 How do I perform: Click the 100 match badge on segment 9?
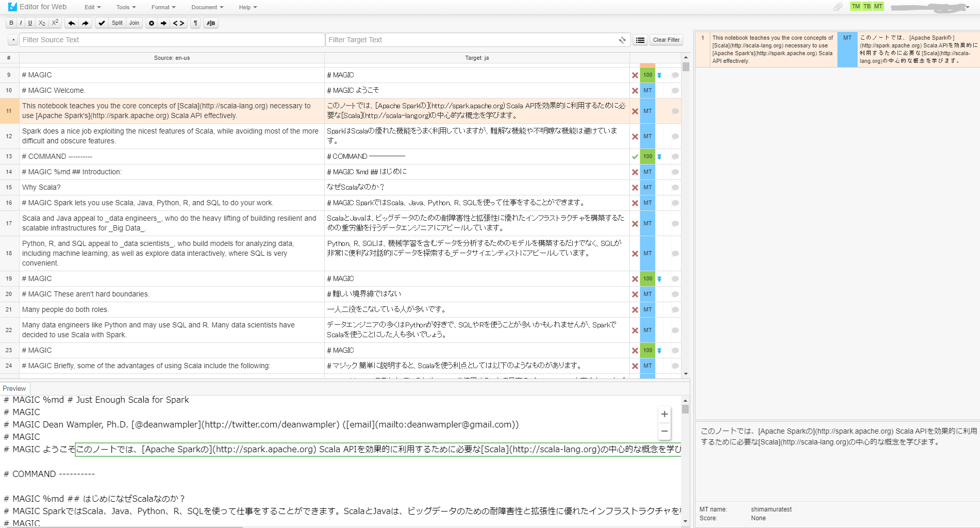pos(647,75)
